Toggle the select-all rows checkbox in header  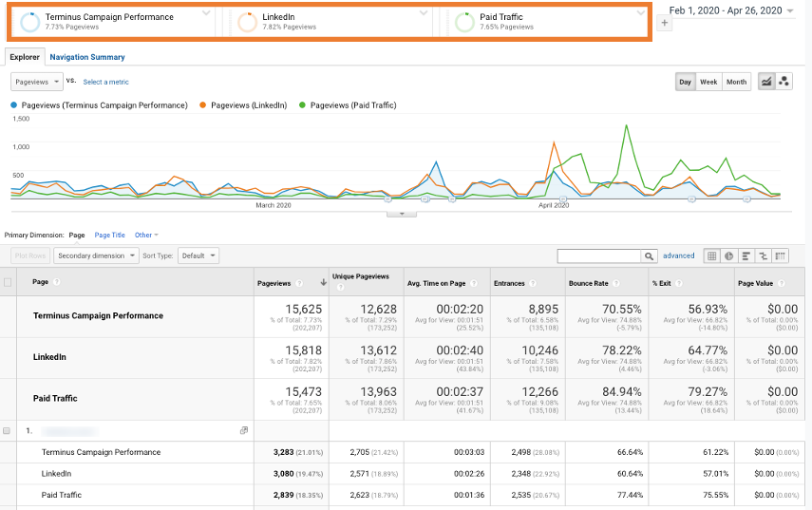pyautogui.click(x=8, y=282)
